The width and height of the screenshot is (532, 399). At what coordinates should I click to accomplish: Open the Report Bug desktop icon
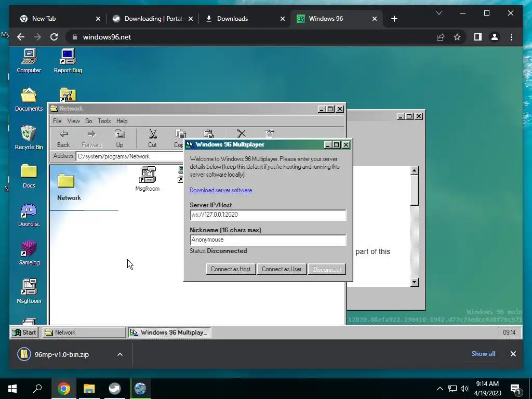68,61
